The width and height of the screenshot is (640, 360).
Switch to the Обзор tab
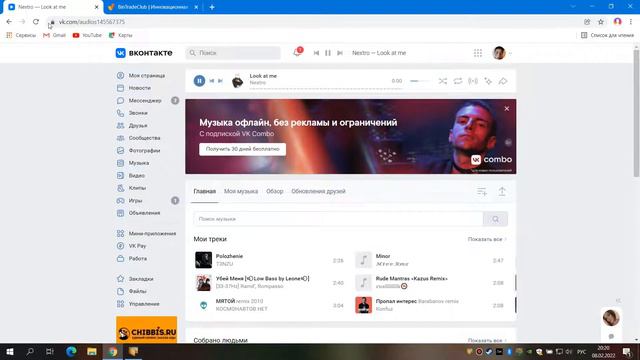pos(275,191)
